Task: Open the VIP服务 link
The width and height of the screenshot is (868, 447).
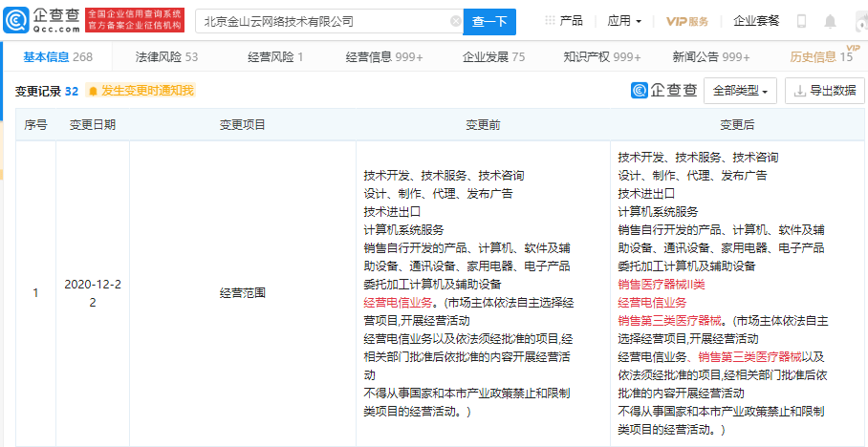Action: [687, 21]
